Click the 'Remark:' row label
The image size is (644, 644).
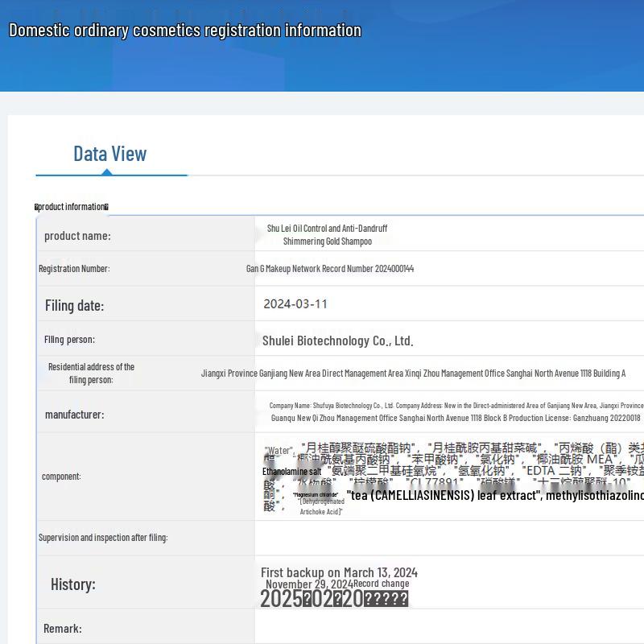(63, 629)
